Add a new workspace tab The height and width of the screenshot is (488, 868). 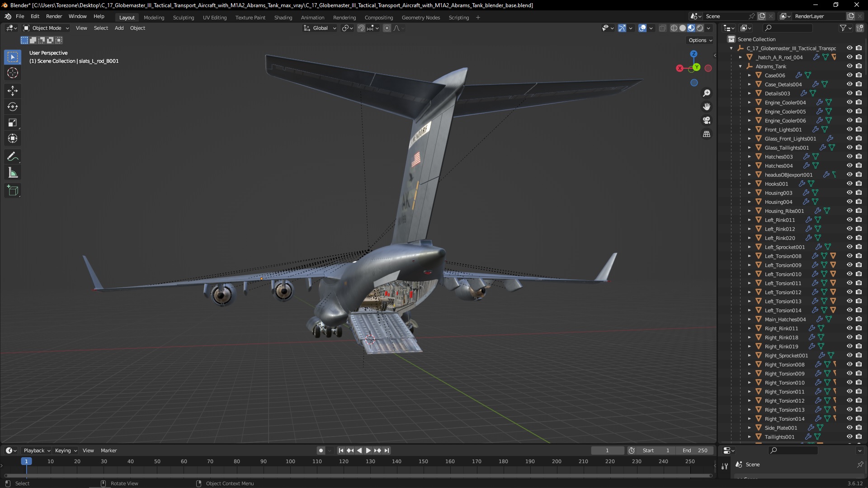click(x=478, y=18)
